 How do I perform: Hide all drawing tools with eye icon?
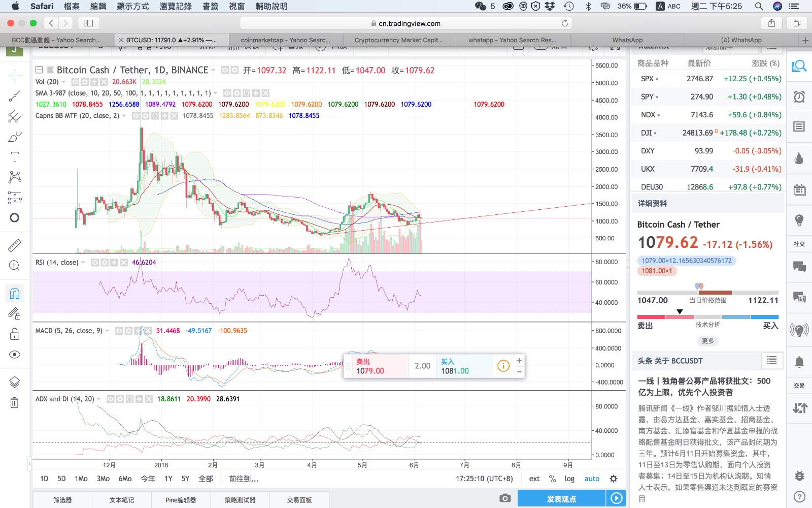15,354
